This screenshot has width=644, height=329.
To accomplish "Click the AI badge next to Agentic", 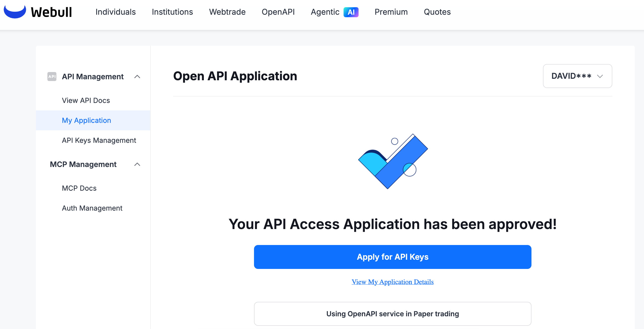I will [351, 12].
